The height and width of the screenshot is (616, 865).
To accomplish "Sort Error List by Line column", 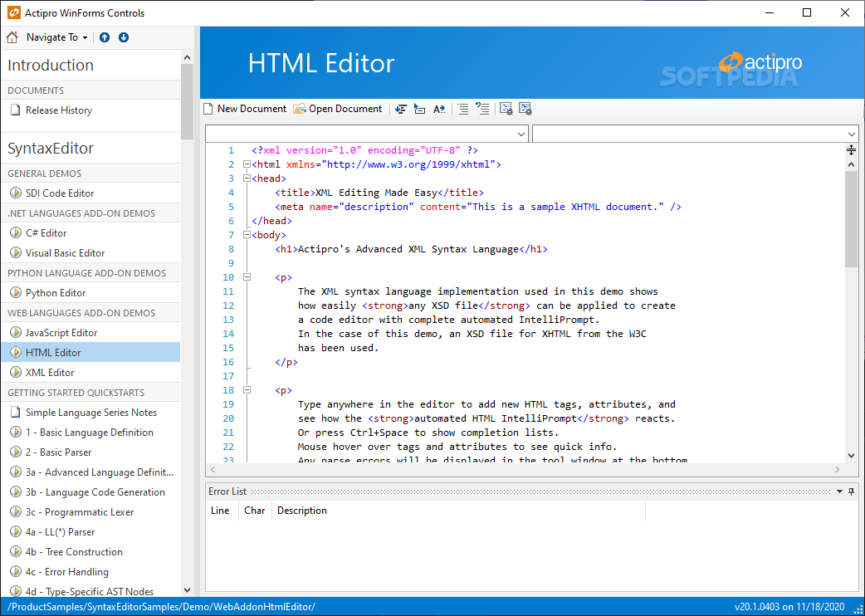I will tap(222, 511).
